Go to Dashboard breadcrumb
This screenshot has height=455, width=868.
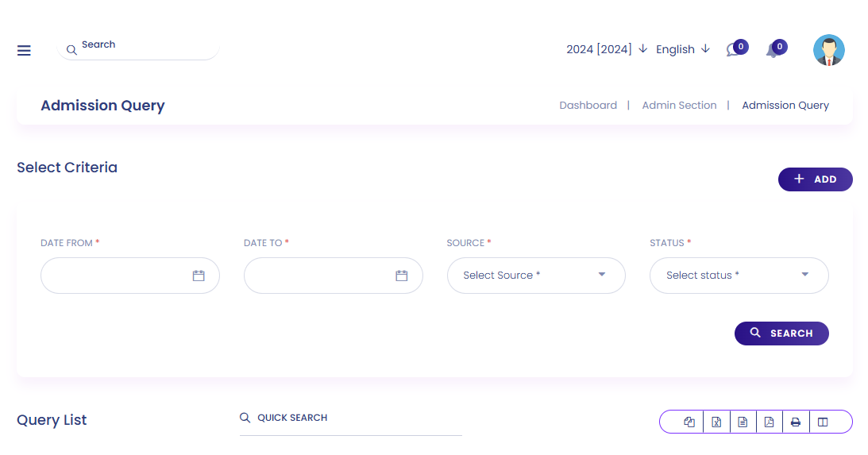(x=588, y=105)
